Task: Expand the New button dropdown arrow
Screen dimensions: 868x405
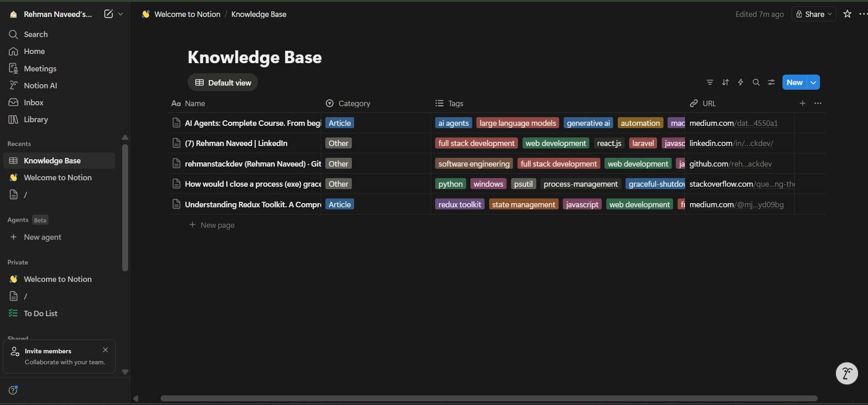Action: pyautogui.click(x=813, y=82)
